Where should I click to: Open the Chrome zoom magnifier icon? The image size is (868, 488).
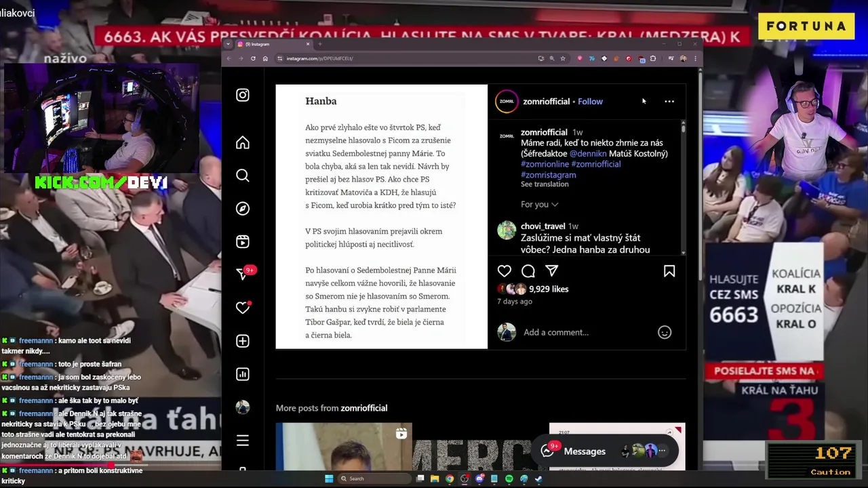coord(552,58)
